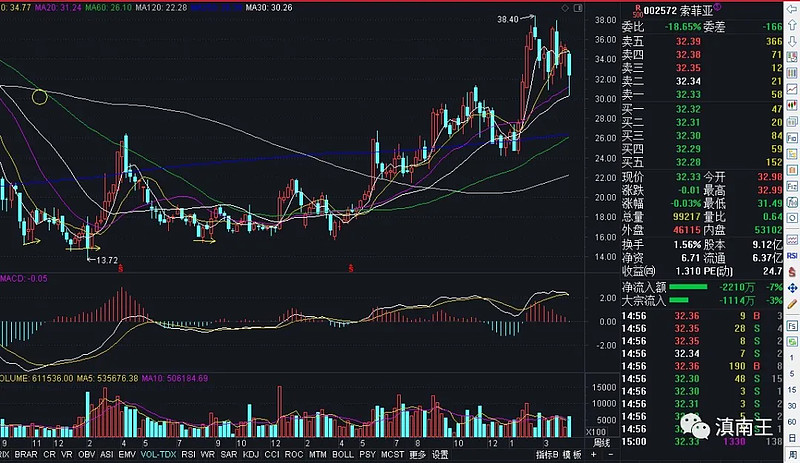Select the 15-minute period button

tap(792, 390)
